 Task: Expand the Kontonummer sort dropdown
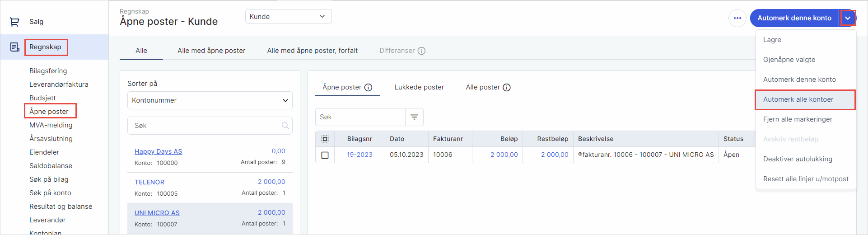coord(210,100)
